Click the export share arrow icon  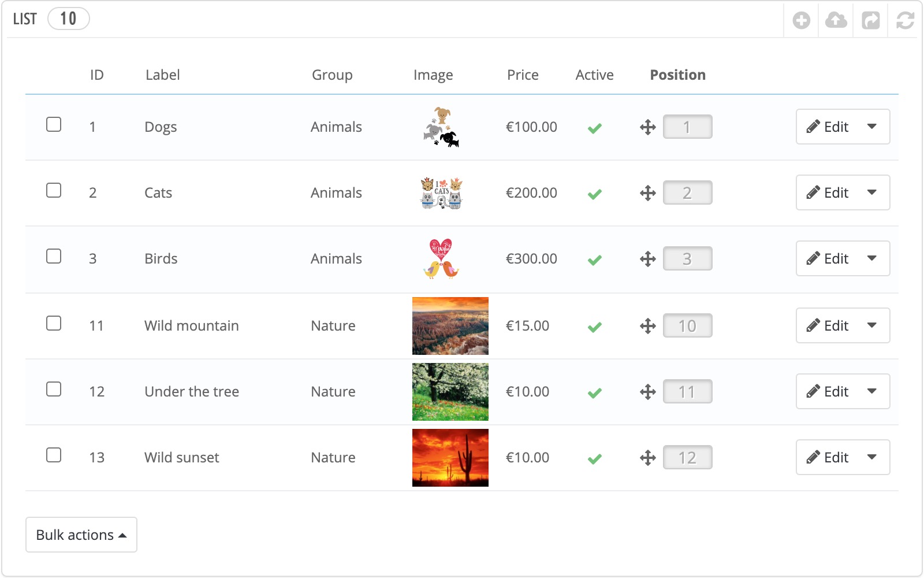pyautogui.click(x=870, y=21)
